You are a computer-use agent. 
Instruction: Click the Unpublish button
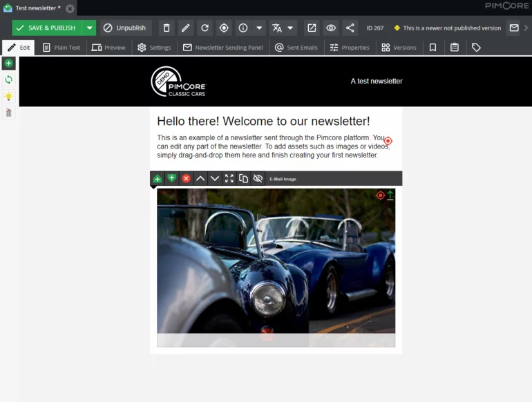click(x=125, y=28)
